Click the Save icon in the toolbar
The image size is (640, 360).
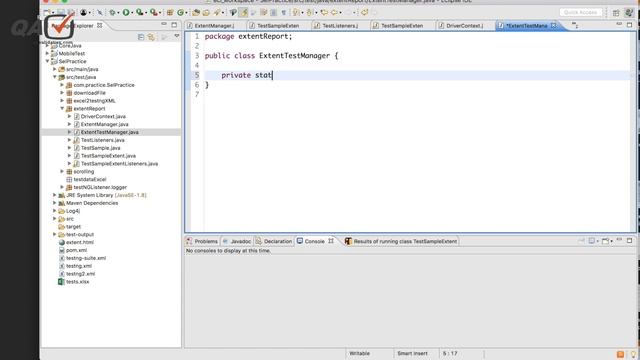60,12
